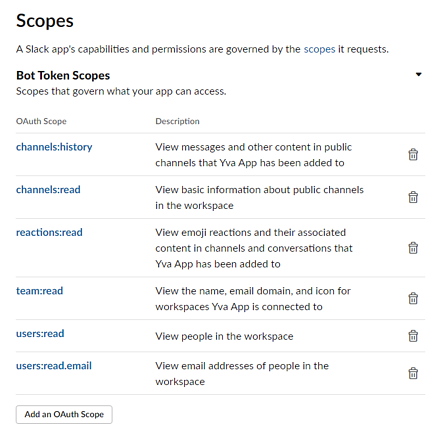Click the users:read description text
Viewport: 443px width, 435px height.
click(224, 336)
